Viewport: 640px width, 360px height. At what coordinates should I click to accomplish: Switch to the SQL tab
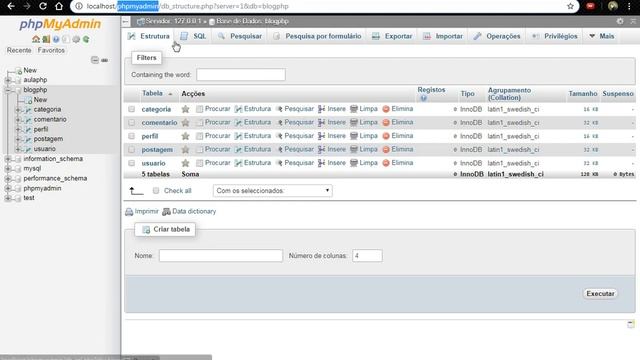point(193,36)
